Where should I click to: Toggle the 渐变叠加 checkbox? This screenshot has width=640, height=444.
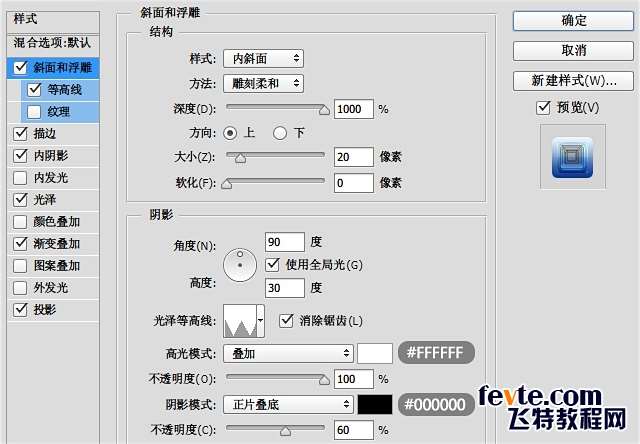[x=20, y=244]
